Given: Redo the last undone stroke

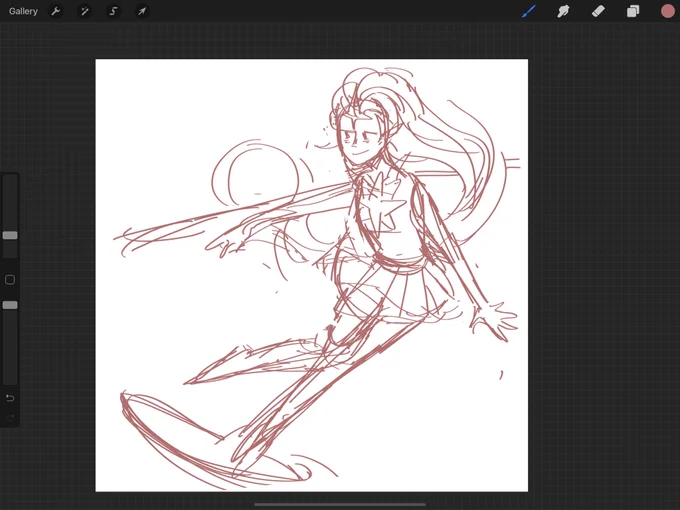Looking at the screenshot, I should (10, 418).
